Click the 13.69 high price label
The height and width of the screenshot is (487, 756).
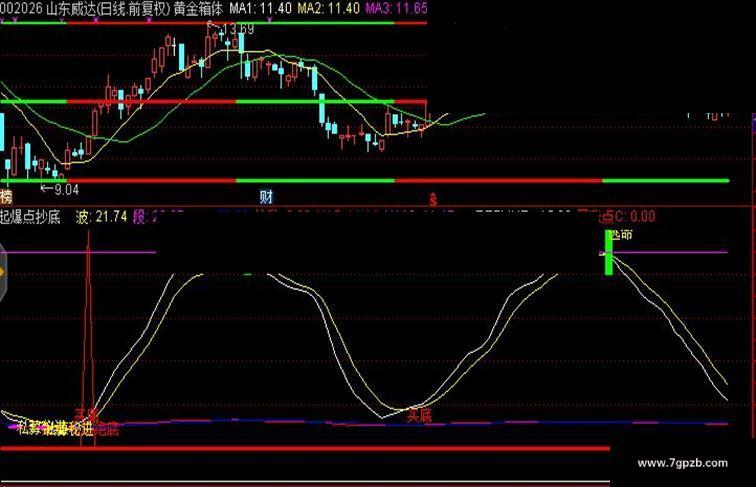click(238, 29)
